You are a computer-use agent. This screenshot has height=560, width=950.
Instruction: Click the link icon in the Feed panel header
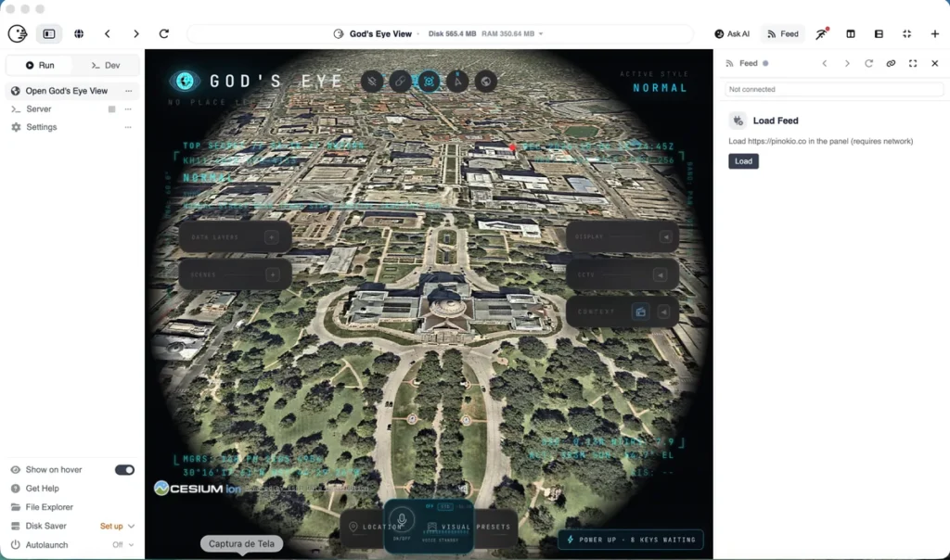coord(891,64)
